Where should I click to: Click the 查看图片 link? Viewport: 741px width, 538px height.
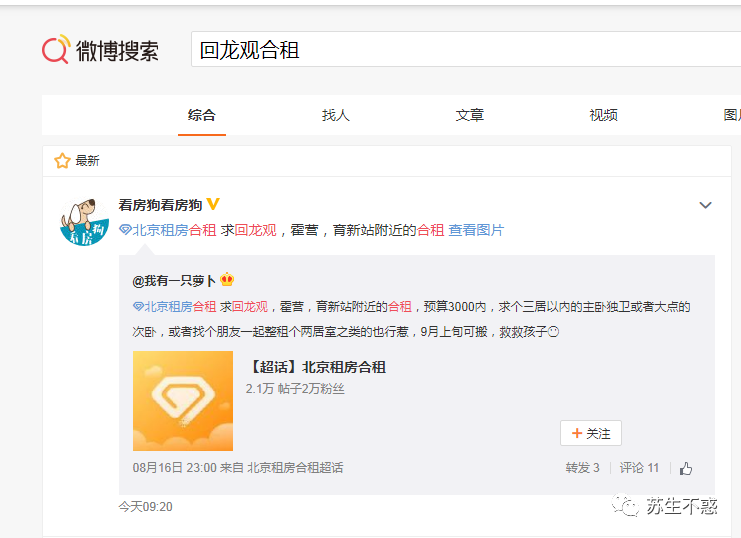click(476, 230)
